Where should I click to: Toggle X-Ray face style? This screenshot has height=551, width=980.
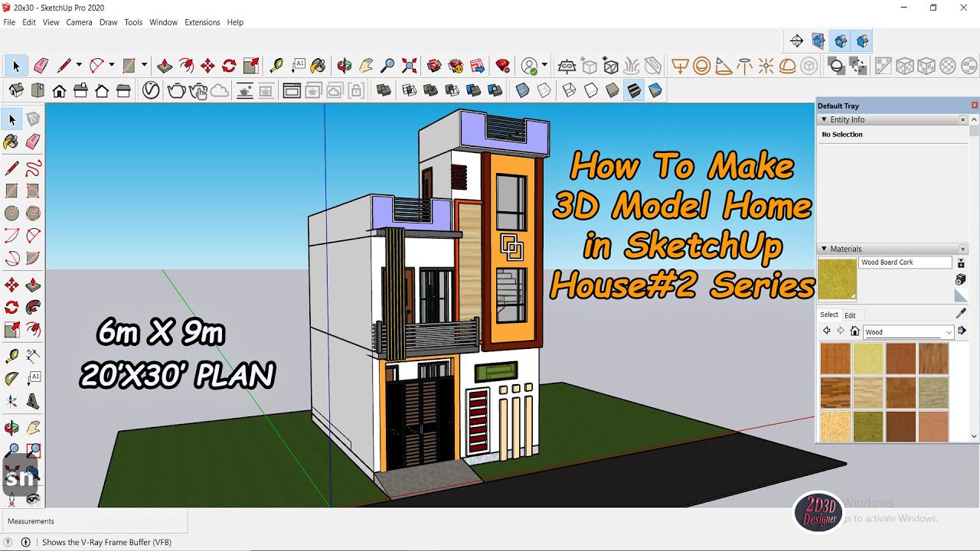[523, 91]
